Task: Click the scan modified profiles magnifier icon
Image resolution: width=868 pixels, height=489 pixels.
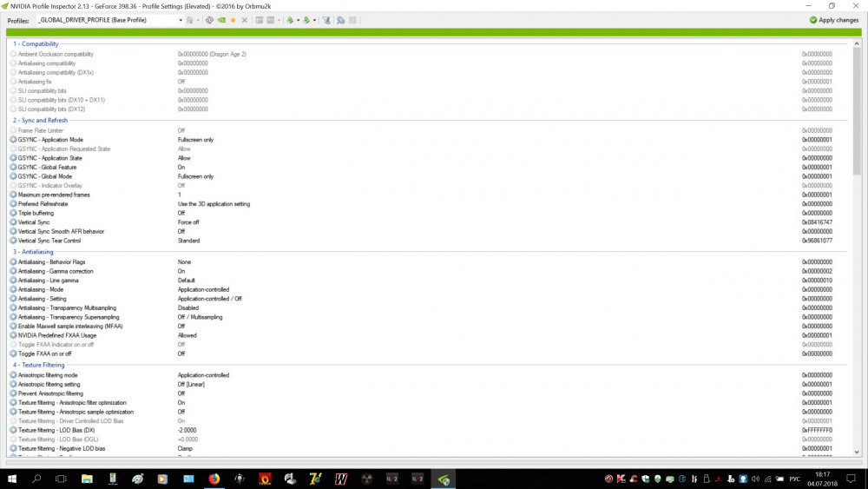Action: pyautogui.click(x=341, y=20)
